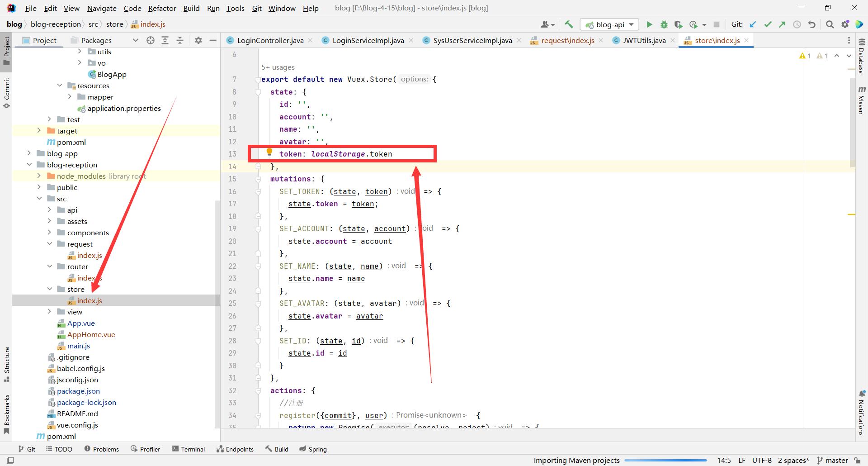Collapse all tree nodes icon
The width and height of the screenshot is (868, 466).
click(180, 40)
